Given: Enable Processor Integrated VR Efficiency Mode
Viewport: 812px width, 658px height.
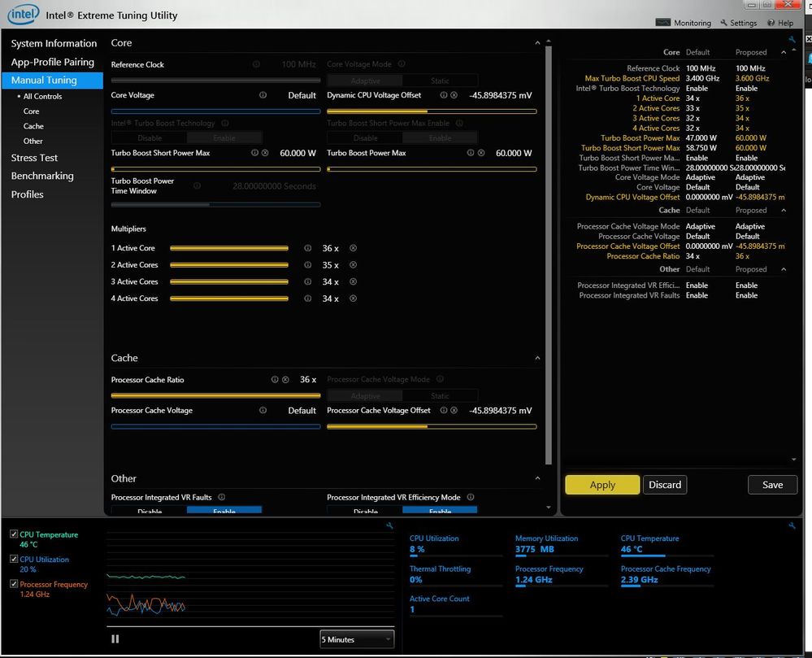Looking at the screenshot, I should 441,510.
